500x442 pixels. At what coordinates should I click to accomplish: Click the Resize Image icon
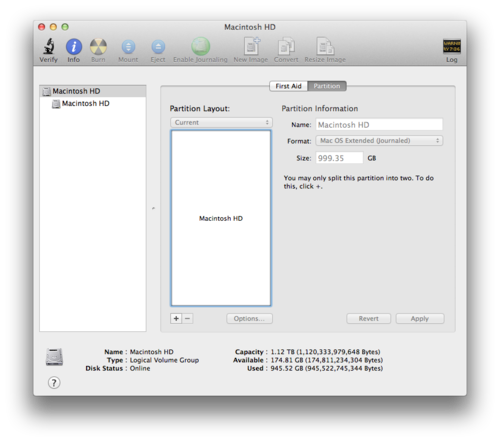pyautogui.click(x=325, y=46)
